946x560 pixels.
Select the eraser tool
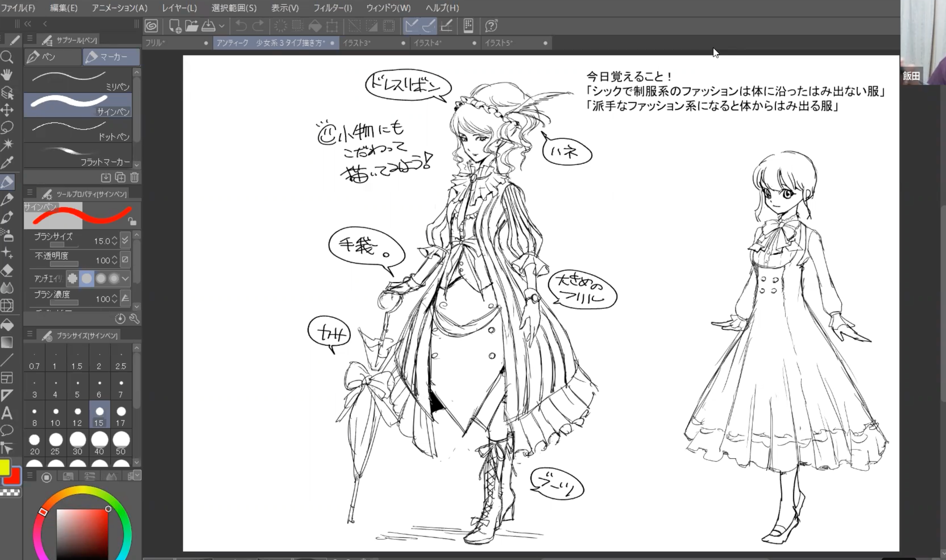click(x=7, y=271)
